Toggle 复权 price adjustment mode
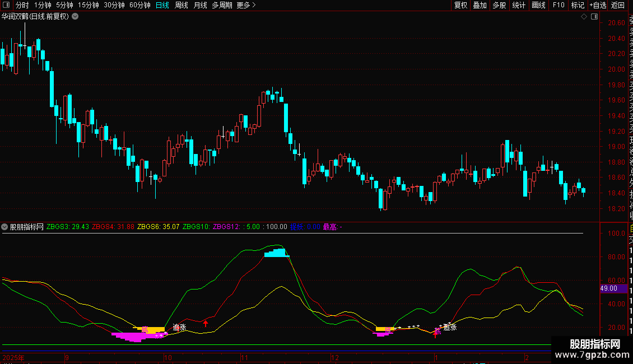633x364 pixels. [460, 6]
